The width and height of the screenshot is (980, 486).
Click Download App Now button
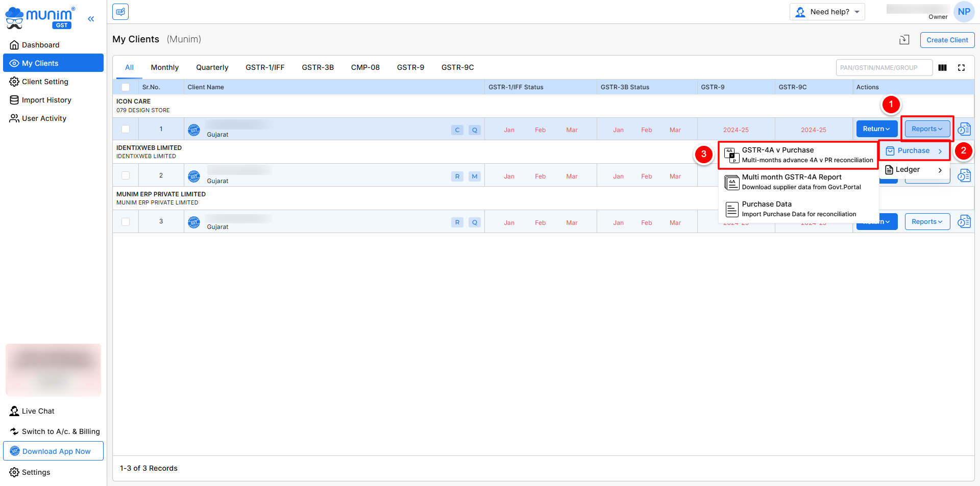pyautogui.click(x=53, y=451)
